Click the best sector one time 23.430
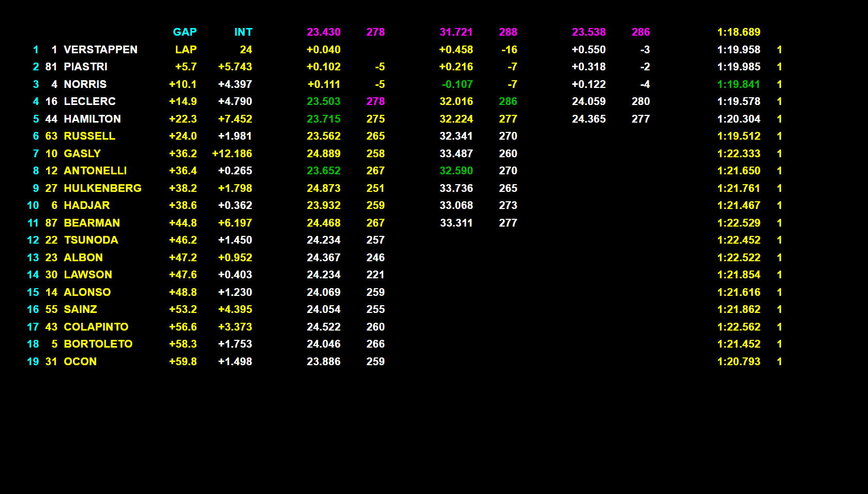This screenshot has height=494, width=868. click(324, 32)
